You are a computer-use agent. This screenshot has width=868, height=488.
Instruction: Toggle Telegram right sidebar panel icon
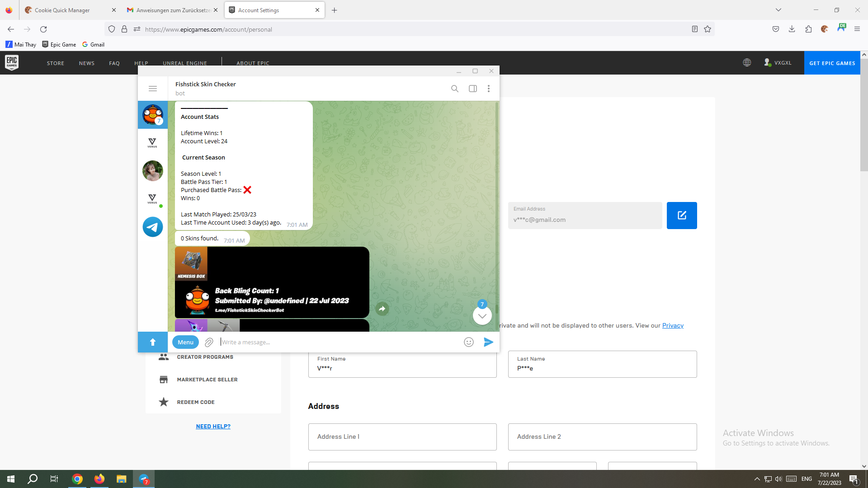(473, 89)
